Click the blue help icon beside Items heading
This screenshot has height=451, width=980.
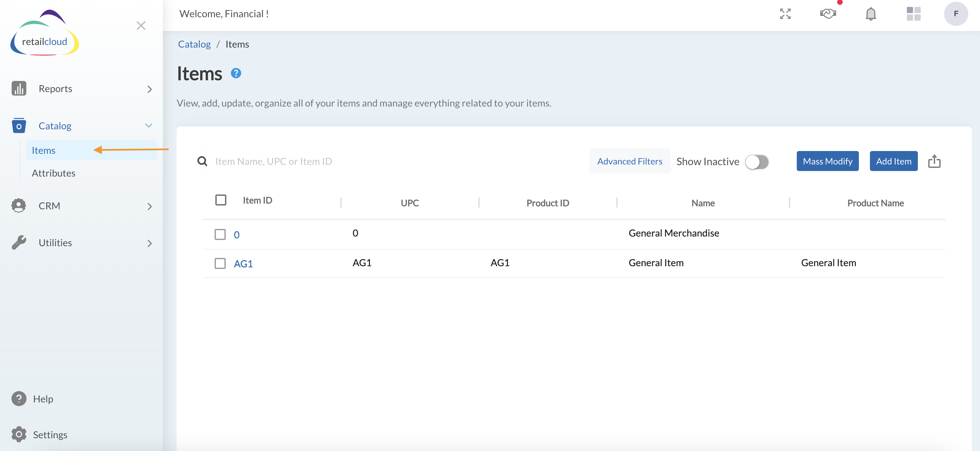[236, 73]
